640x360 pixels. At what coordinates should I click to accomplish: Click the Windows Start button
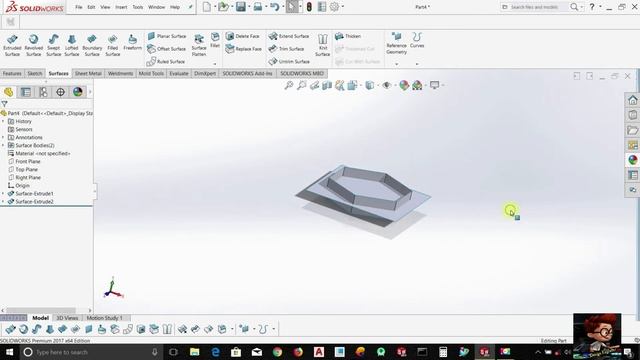pyautogui.click(x=9, y=352)
